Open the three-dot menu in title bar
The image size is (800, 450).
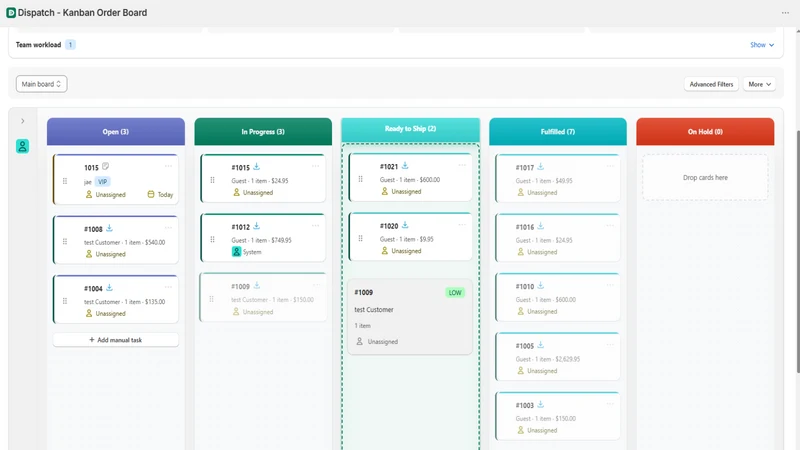(785, 13)
